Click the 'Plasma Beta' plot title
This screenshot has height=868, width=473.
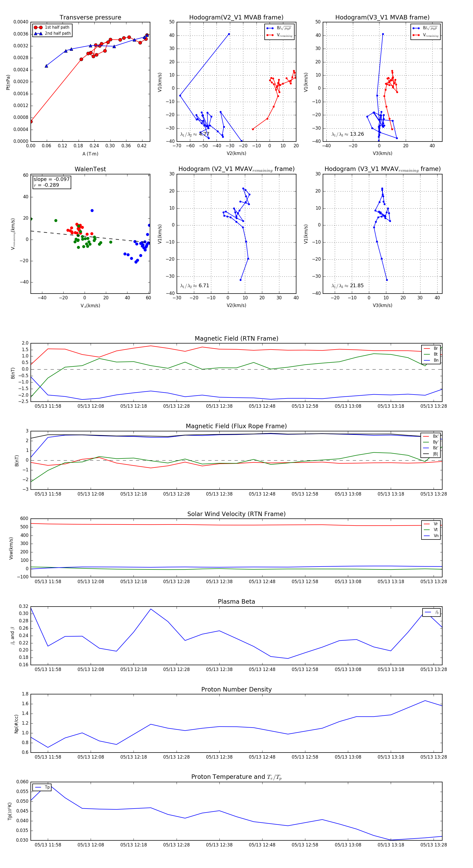[236, 602]
